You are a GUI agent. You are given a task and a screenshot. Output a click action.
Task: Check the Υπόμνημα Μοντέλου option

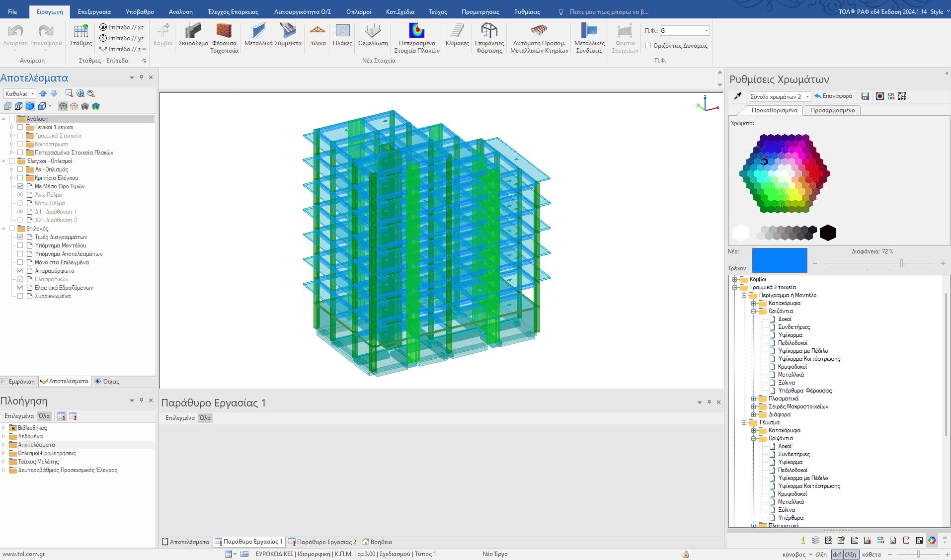pyautogui.click(x=20, y=245)
